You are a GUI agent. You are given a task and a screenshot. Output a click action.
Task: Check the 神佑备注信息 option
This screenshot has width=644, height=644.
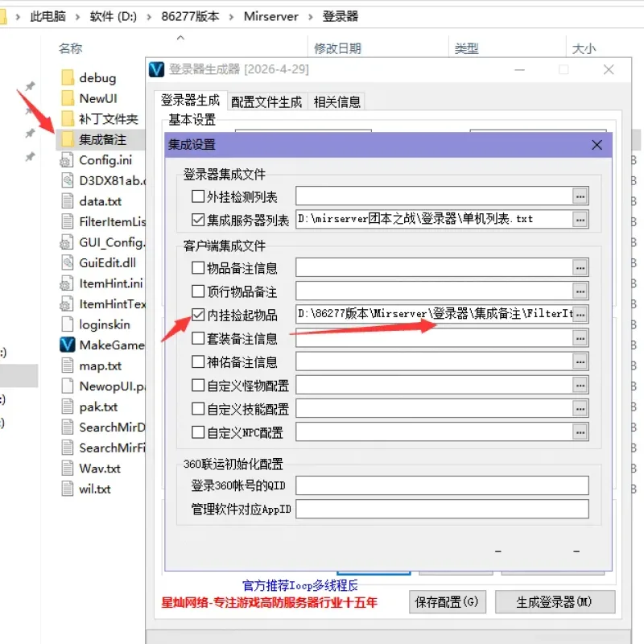point(198,361)
